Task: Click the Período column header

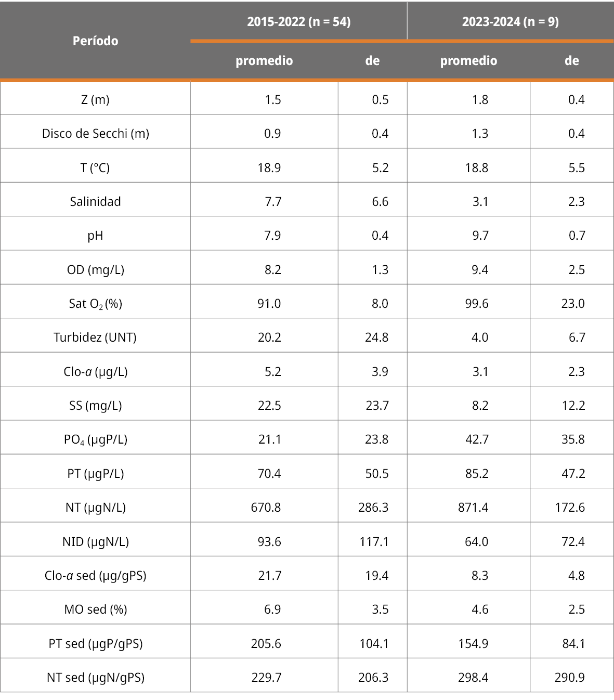Action: coord(95,41)
